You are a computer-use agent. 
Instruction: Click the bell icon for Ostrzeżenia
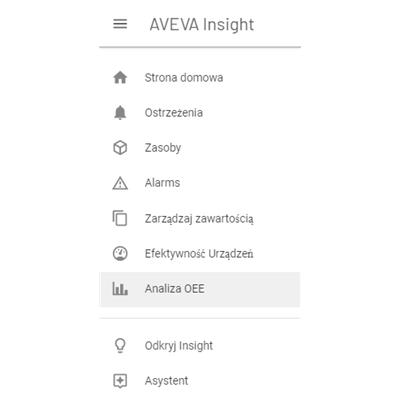point(120,113)
